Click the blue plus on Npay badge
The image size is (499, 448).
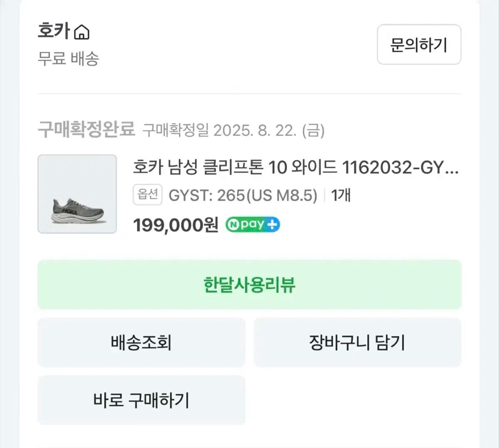272,225
